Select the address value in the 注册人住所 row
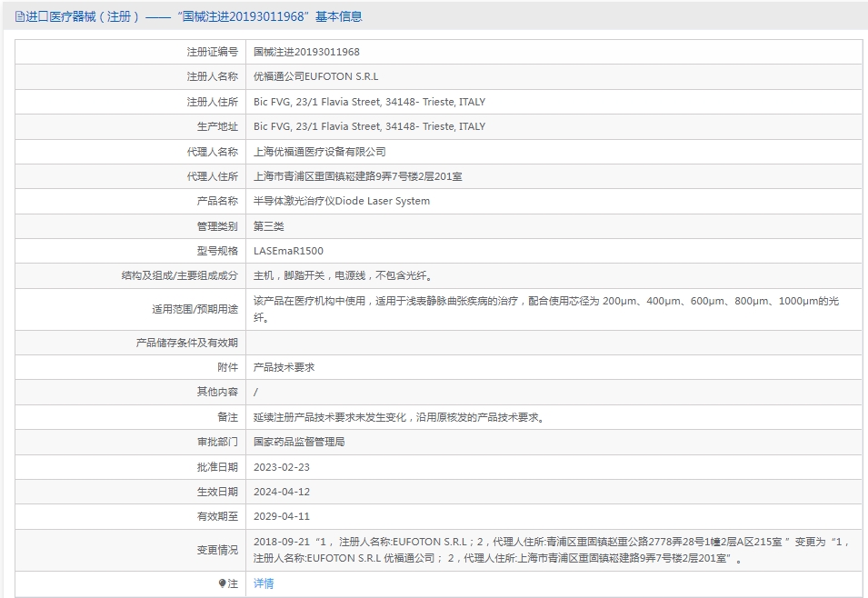The width and height of the screenshot is (868, 598). [x=369, y=102]
